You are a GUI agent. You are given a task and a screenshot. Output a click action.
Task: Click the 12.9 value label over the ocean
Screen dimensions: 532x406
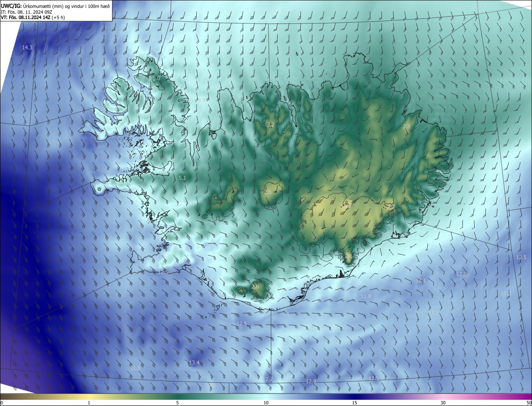coord(311,381)
